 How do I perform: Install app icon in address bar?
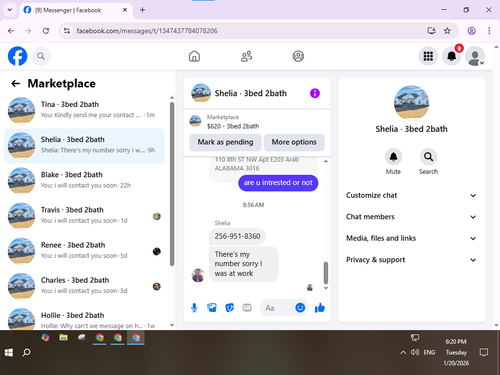pyautogui.click(x=431, y=31)
